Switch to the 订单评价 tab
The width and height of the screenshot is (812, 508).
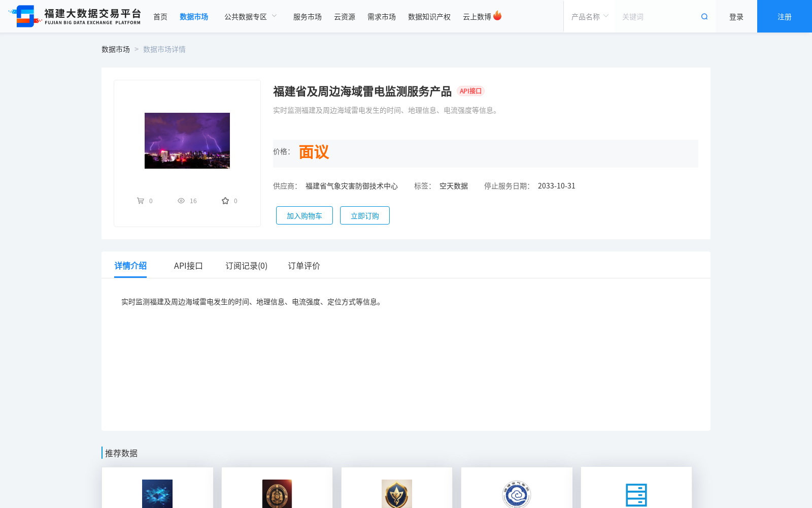click(x=304, y=266)
